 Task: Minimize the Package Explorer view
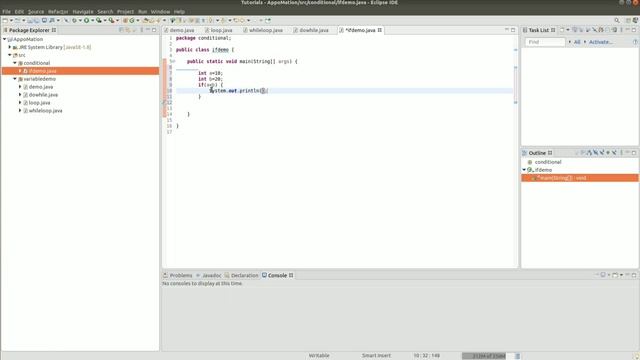point(148,30)
